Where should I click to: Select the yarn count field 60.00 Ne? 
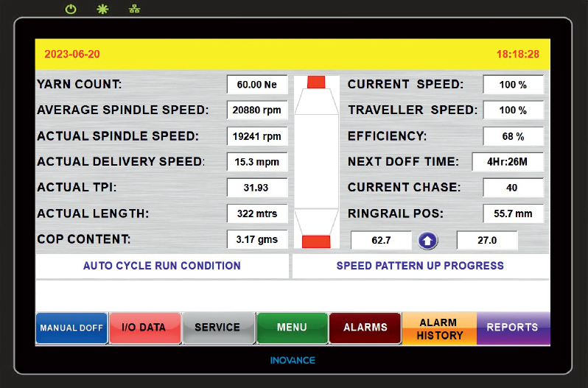(x=257, y=85)
